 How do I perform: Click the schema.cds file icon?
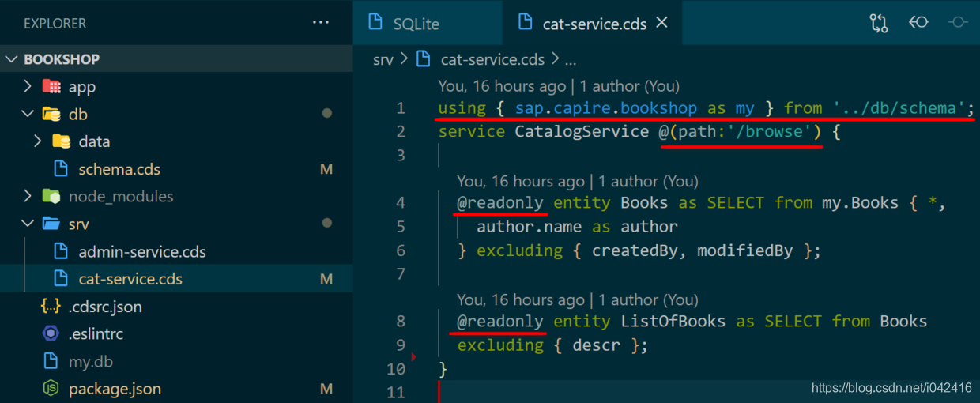point(61,169)
